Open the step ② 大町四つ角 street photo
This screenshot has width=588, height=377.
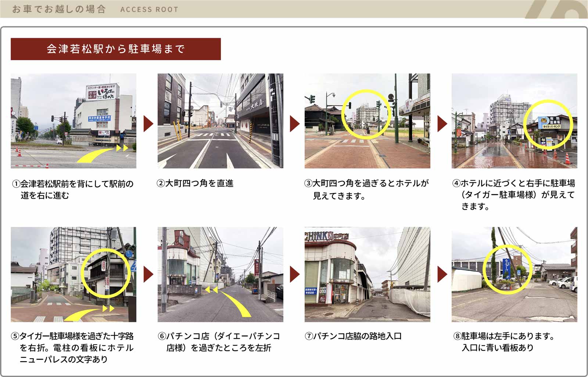point(220,121)
